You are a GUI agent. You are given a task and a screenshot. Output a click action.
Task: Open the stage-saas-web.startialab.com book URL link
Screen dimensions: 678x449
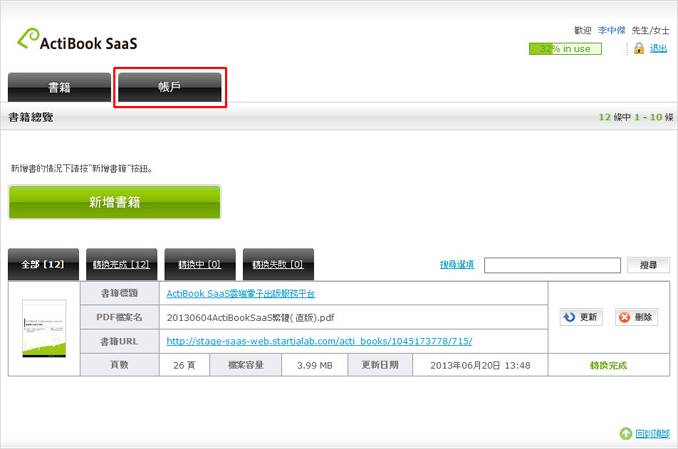[x=319, y=341]
